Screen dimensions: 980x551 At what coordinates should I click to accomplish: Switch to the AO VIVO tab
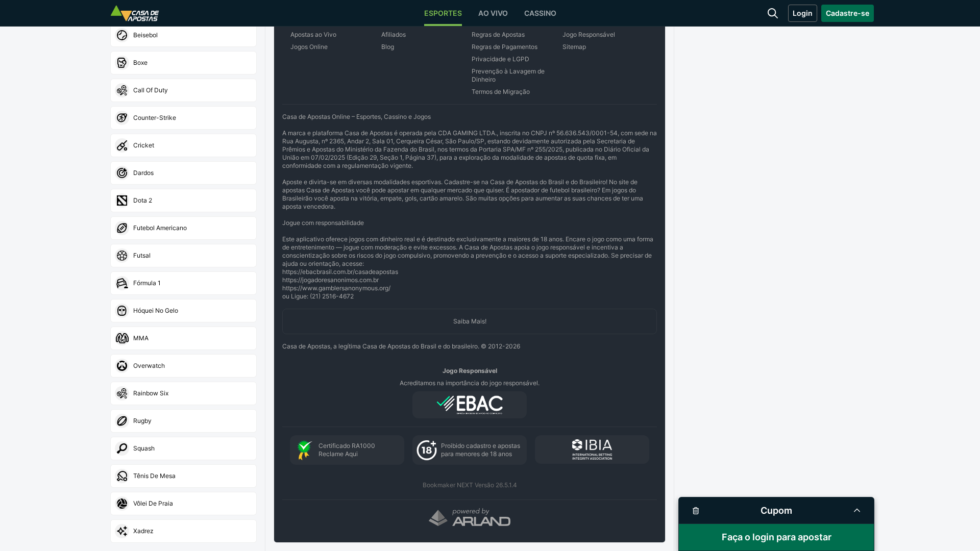[493, 13]
